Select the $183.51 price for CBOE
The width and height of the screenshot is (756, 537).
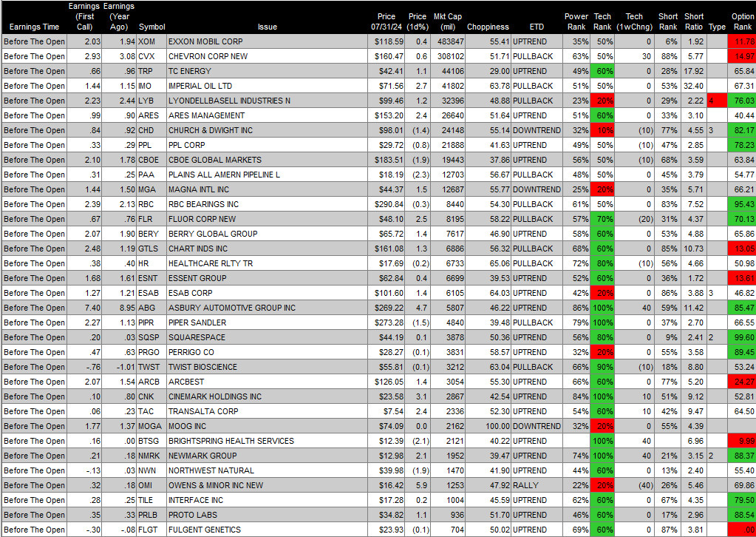point(386,161)
